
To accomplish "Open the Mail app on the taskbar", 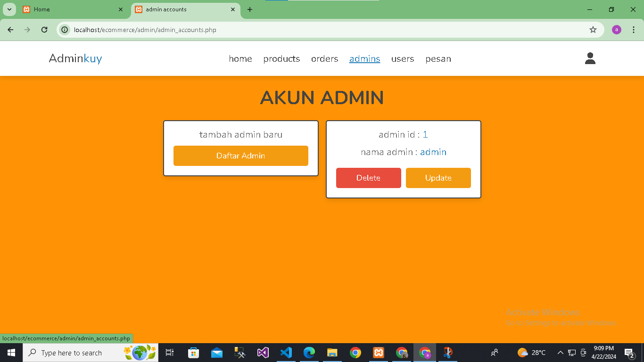I will point(217,353).
